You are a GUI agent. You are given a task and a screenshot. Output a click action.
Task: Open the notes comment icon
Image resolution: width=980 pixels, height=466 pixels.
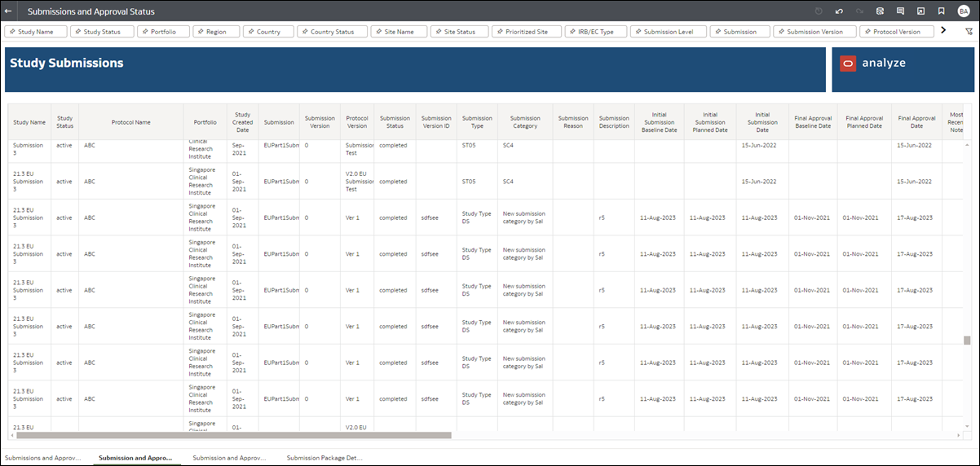pyautogui.click(x=900, y=11)
